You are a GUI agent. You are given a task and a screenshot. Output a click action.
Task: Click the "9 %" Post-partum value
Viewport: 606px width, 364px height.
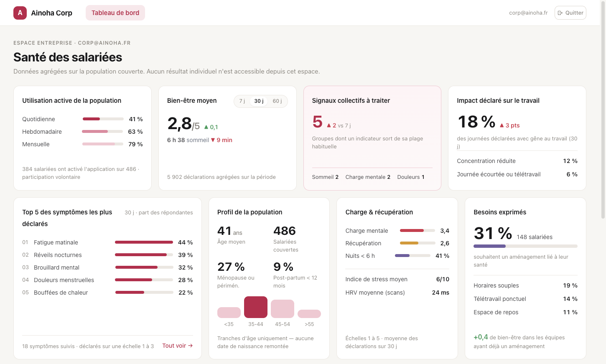click(x=283, y=267)
